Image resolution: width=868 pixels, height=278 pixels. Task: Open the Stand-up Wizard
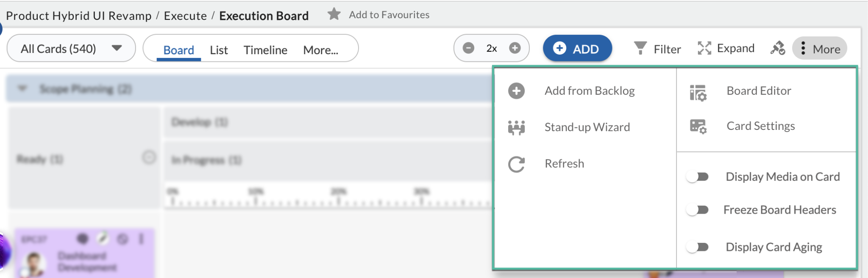(x=588, y=127)
